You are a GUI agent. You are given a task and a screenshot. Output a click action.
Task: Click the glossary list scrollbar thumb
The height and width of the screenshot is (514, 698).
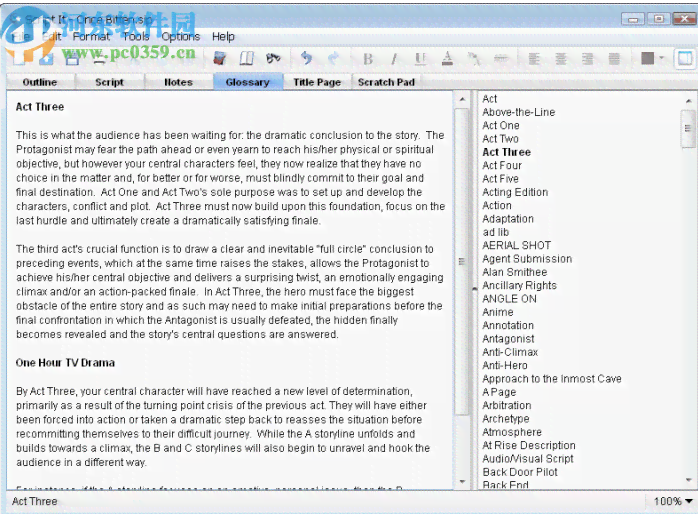tap(688, 129)
